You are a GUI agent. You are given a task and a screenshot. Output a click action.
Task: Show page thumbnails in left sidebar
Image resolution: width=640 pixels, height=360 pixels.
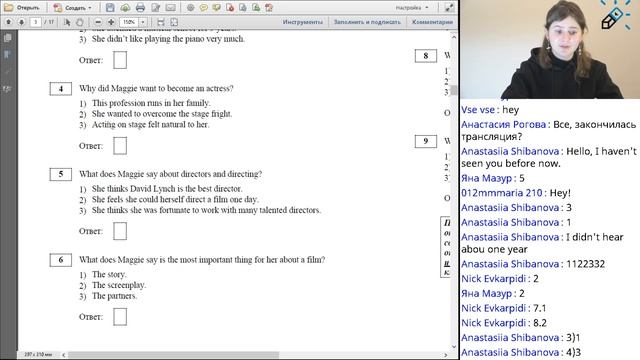(7, 38)
